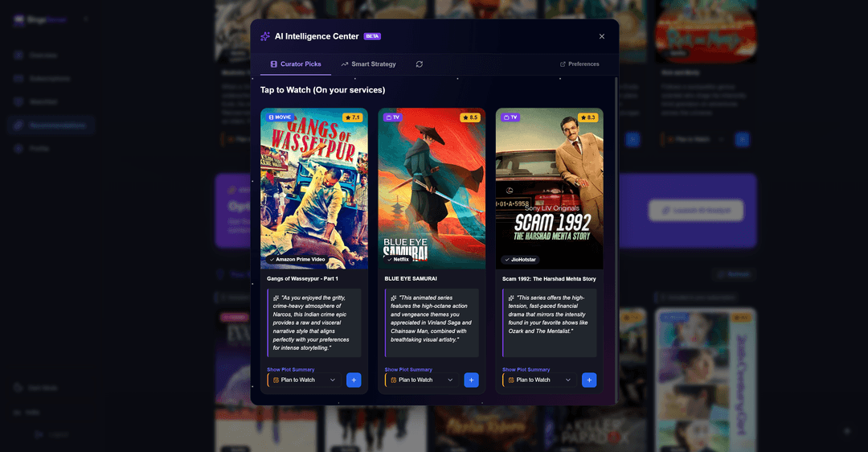Switch to the Curator Picks tab
Image resolution: width=868 pixels, height=452 pixels.
[296, 64]
